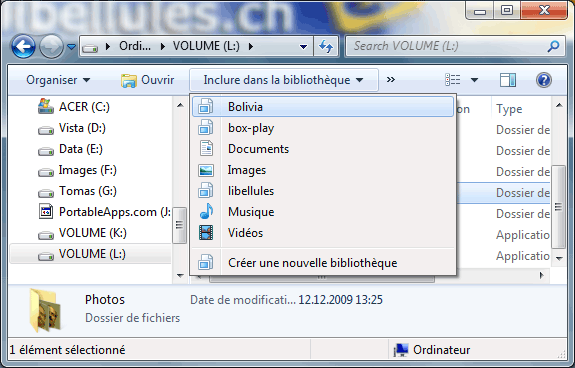Screen dimensions: 575x368
Task: Select VOLUME (L:) in navigation pane
Action: 91,254
